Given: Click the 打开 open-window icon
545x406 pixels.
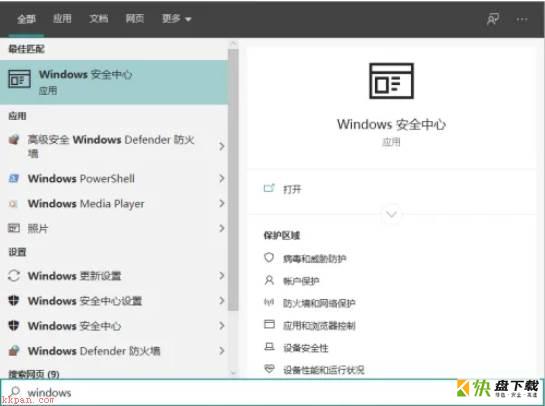Looking at the screenshot, I should [269, 188].
